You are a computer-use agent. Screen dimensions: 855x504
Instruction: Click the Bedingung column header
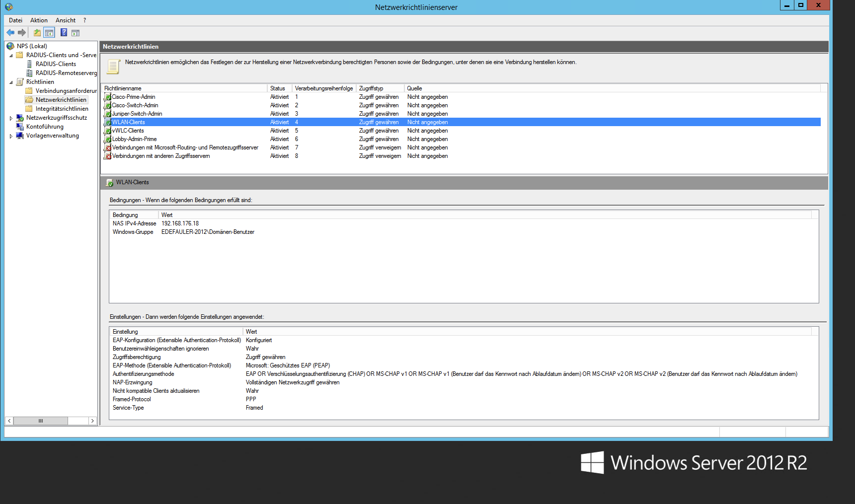tap(134, 215)
